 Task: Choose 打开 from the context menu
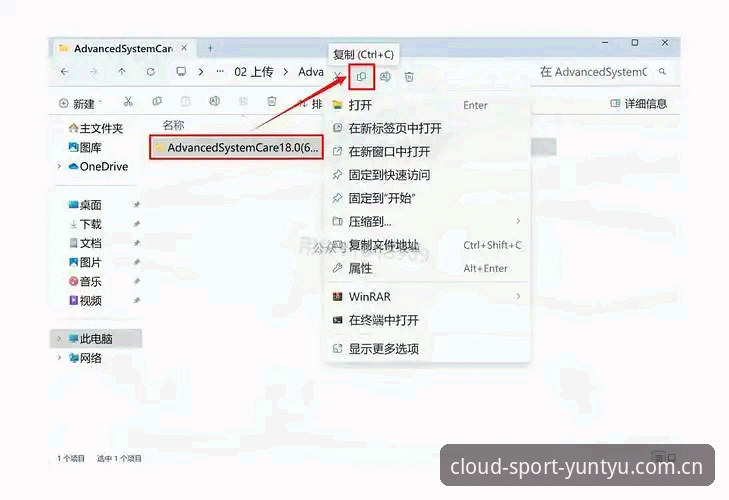click(x=428, y=105)
